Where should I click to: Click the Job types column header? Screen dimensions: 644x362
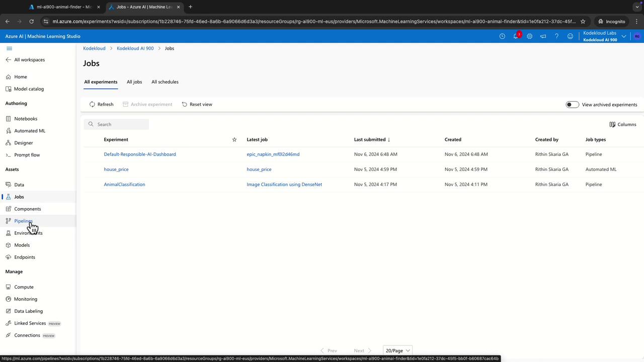click(596, 140)
